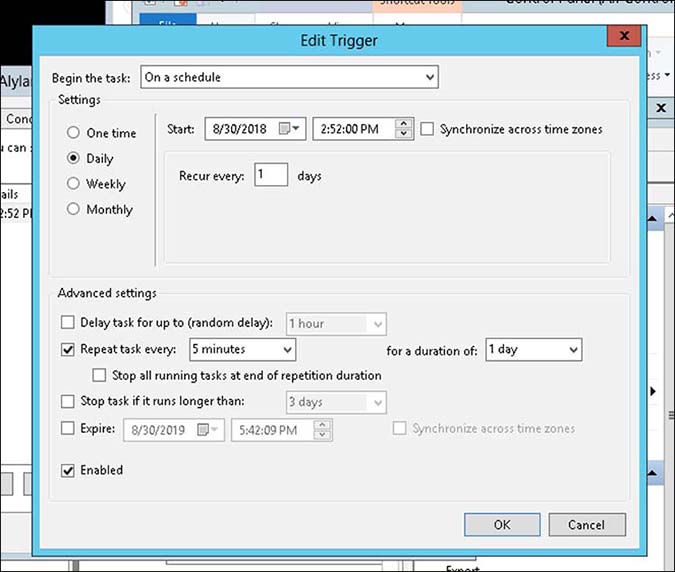This screenshot has height=572, width=675.
Task: Select the Daily schedule option
Action: 73,158
